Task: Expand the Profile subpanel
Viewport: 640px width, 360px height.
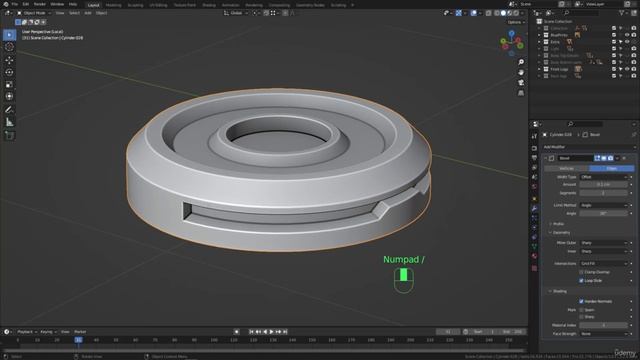Action: pos(557,224)
